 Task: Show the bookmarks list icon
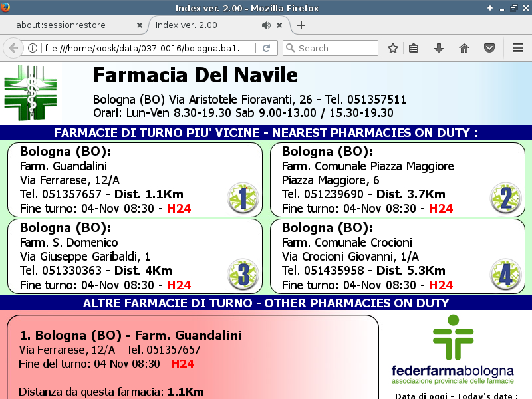[414, 48]
